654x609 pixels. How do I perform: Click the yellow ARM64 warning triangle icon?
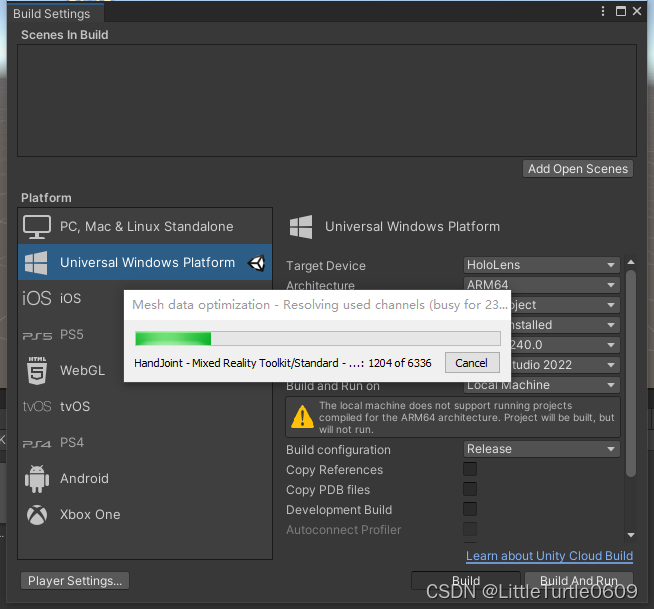302,417
